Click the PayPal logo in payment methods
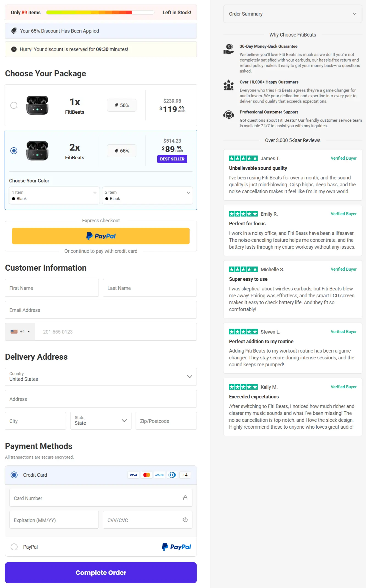Viewport: 366px width, 588px height. tap(176, 547)
